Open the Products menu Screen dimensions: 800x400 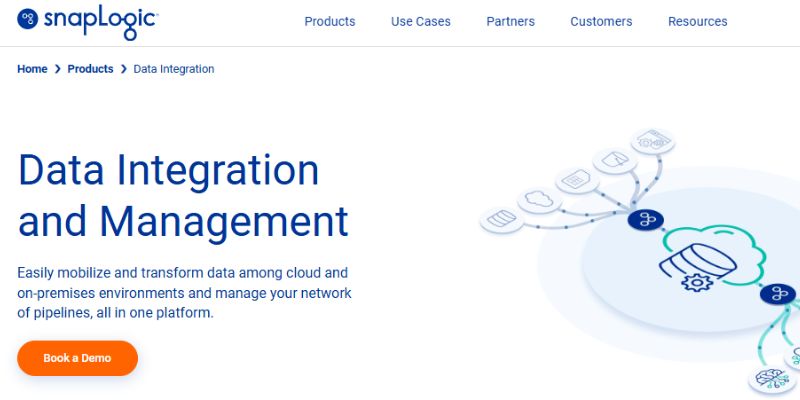(x=330, y=21)
